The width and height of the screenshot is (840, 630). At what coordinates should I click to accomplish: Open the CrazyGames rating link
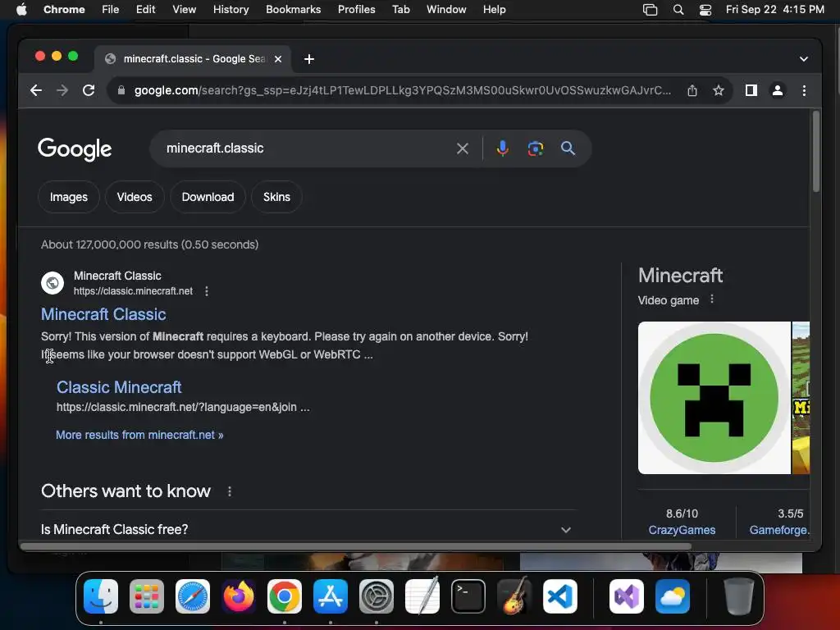tap(682, 530)
